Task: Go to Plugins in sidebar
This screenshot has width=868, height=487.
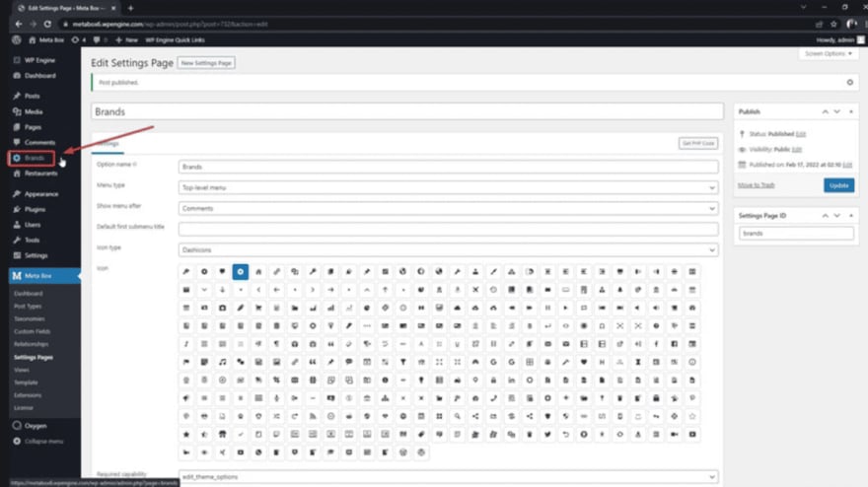Action: click(35, 209)
